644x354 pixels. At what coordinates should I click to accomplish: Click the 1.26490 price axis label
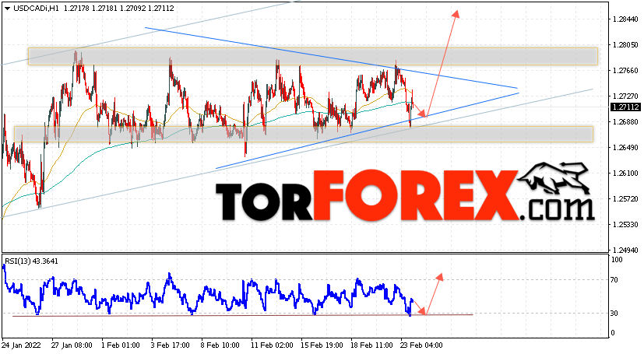coord(625,147)
